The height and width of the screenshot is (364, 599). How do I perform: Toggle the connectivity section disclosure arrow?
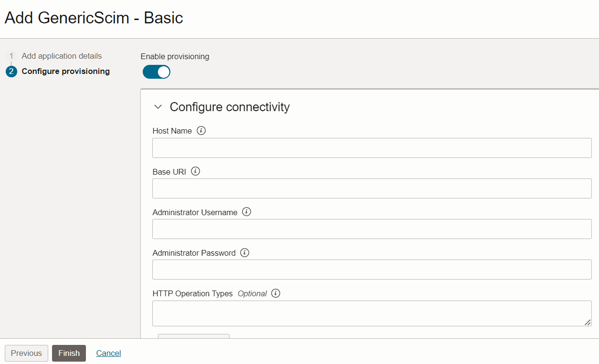158,107
